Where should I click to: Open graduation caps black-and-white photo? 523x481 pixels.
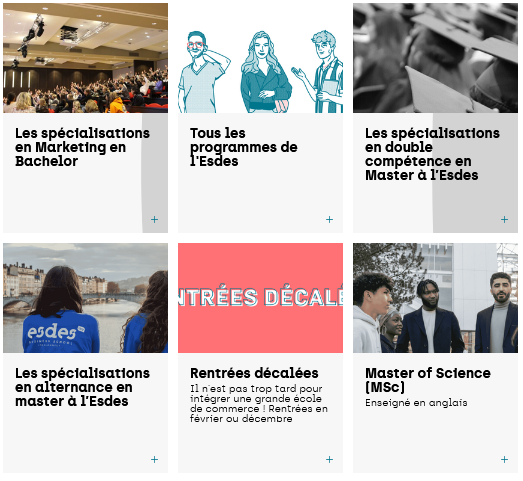point(436,58)
